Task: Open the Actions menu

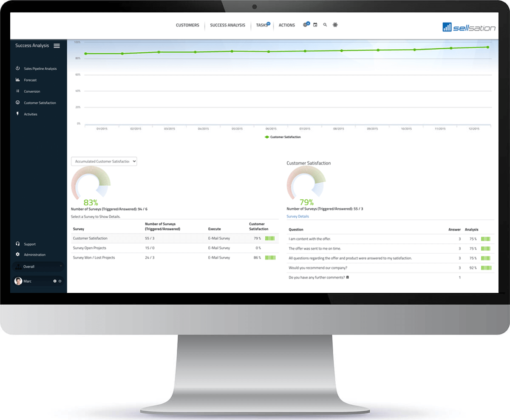Action: (x=286, y=25)
